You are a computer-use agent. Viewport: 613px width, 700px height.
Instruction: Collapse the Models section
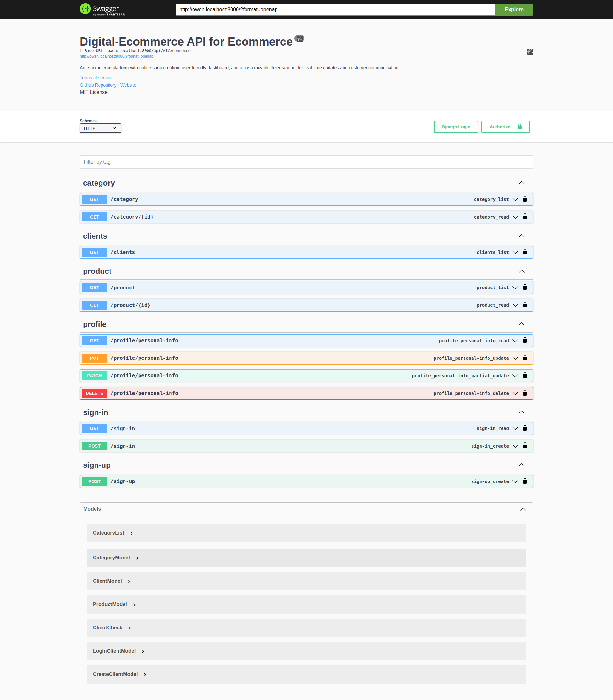pos(523,509)
